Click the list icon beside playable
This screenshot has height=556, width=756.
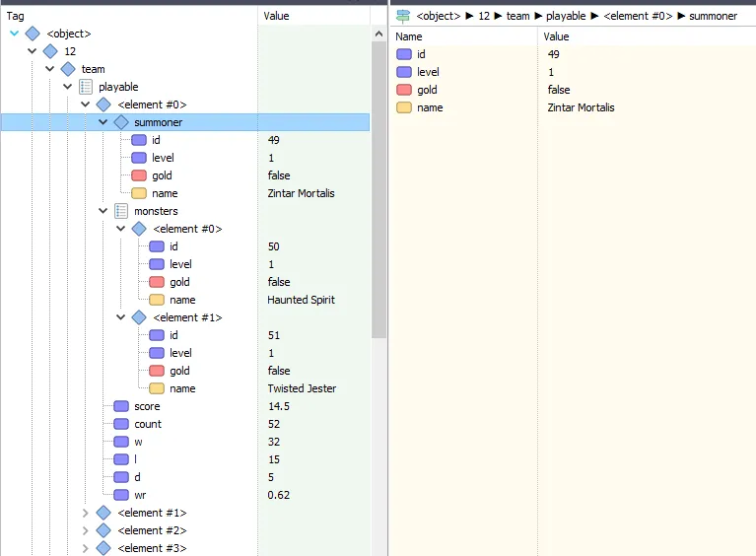click(x=86, y=87)
